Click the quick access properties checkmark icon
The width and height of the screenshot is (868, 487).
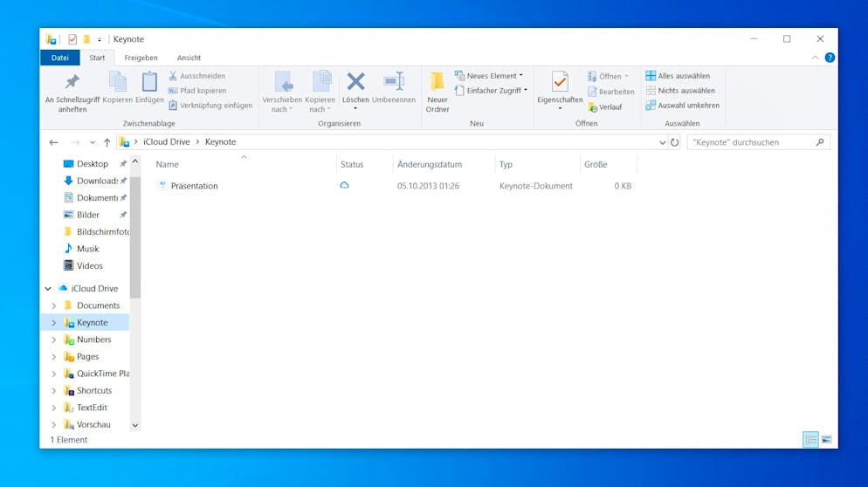pos(72,39)
